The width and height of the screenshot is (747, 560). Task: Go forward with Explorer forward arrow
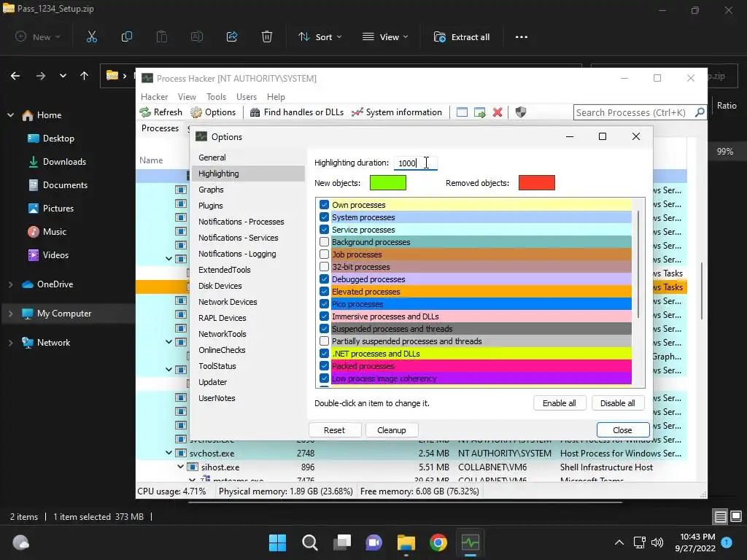(x=41, y=76)
